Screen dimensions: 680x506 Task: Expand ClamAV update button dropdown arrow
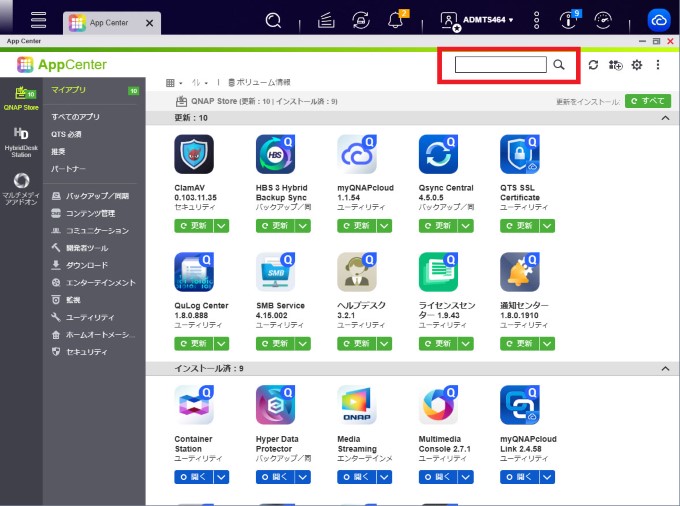pyautogui.click(x=222, y=226)
